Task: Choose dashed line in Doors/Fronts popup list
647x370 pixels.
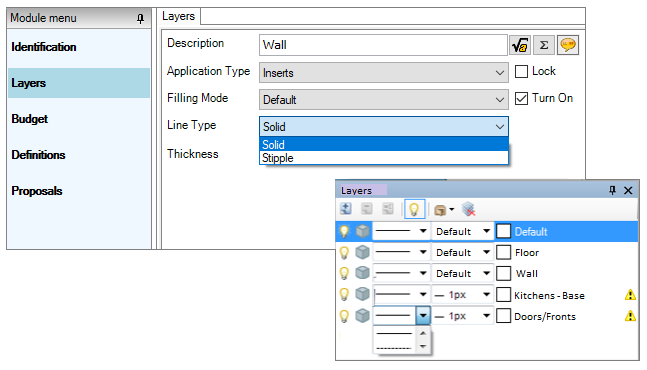Action: click(394, 349)
